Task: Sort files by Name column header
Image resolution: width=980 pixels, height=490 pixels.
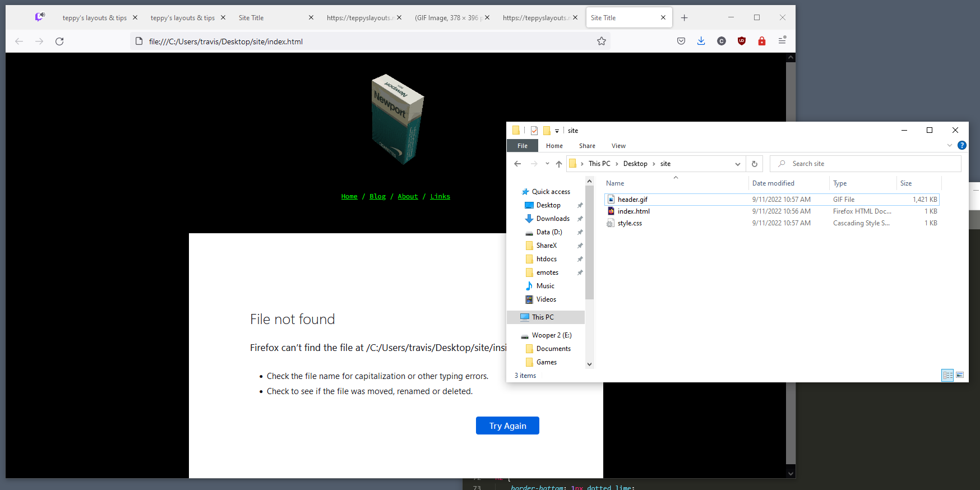Action: (x=615, y=183)
